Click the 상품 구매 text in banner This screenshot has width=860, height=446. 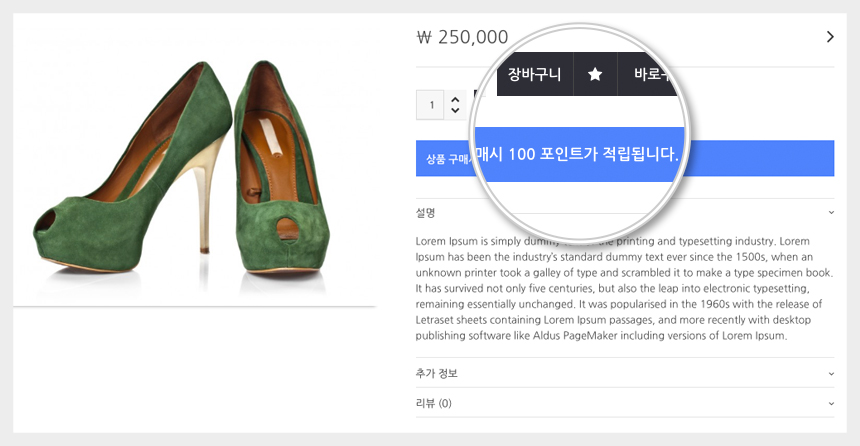tap(445, 159)
